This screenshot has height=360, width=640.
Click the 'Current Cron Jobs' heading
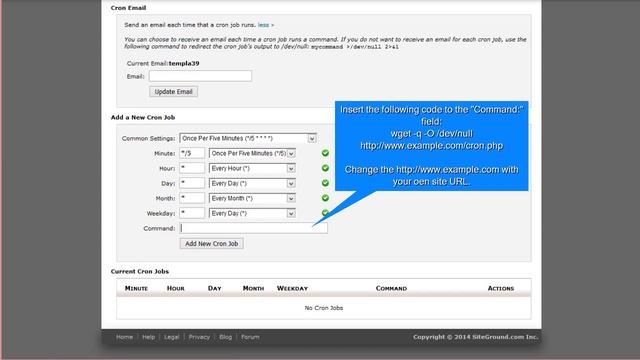click(x=140, y=271)
